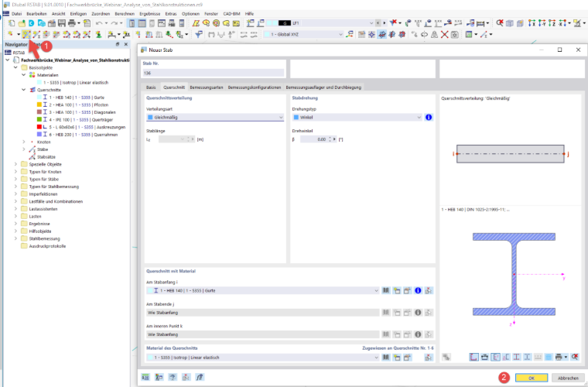
Task: Confirm the dialog with the OK button
Action: [x=532, y=378]
